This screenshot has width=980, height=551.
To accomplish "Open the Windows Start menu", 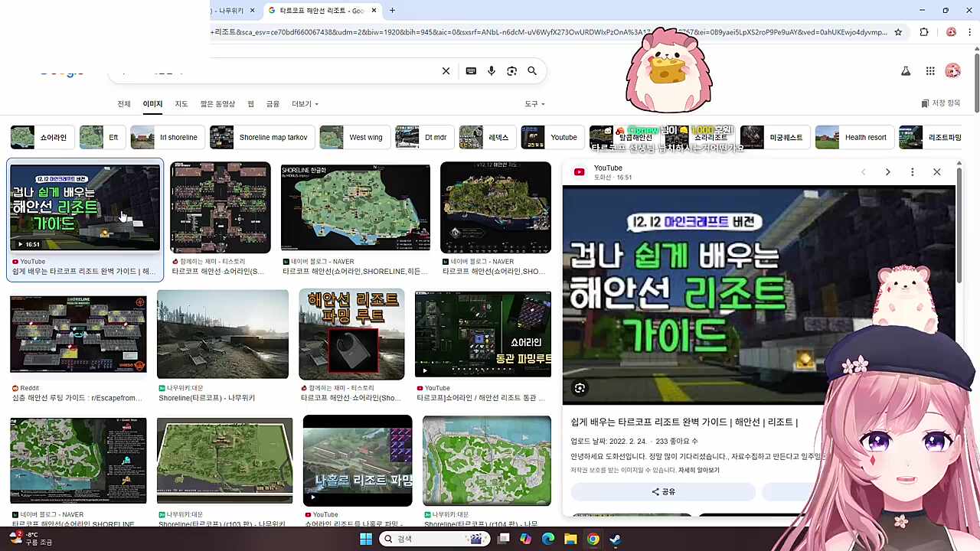I will 366,539.
